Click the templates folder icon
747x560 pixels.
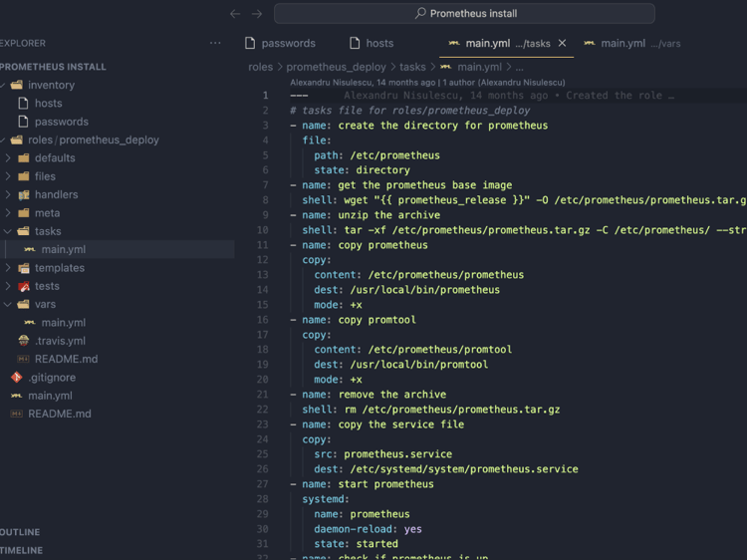23,268
